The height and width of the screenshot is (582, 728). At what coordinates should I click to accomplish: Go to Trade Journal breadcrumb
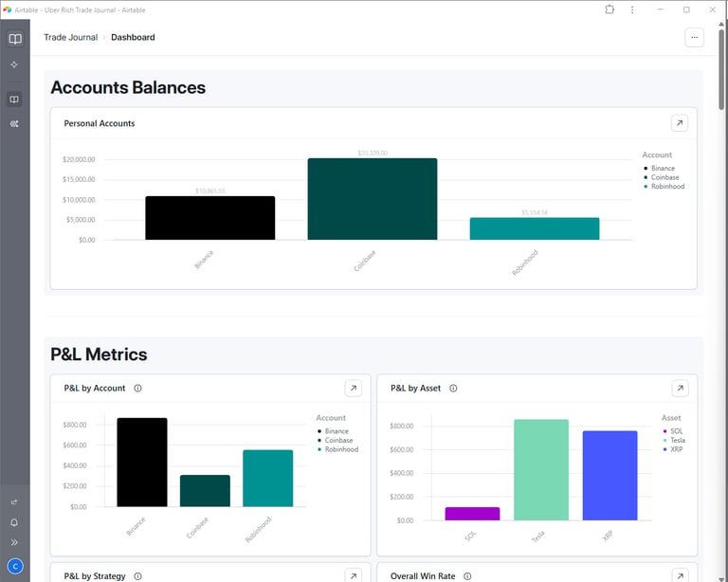[x=70, y=37]
